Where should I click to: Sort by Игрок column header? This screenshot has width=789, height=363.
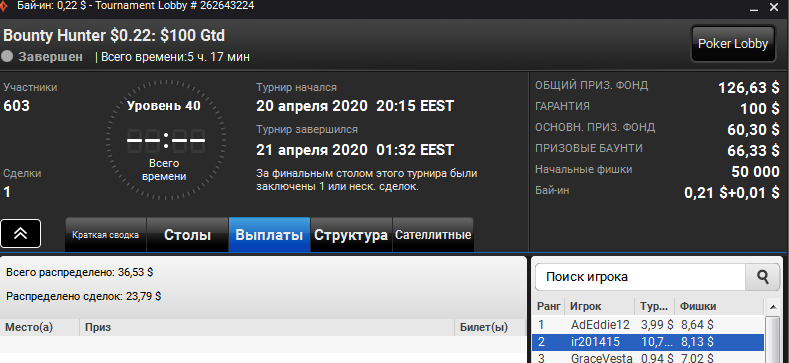[600, 306]
